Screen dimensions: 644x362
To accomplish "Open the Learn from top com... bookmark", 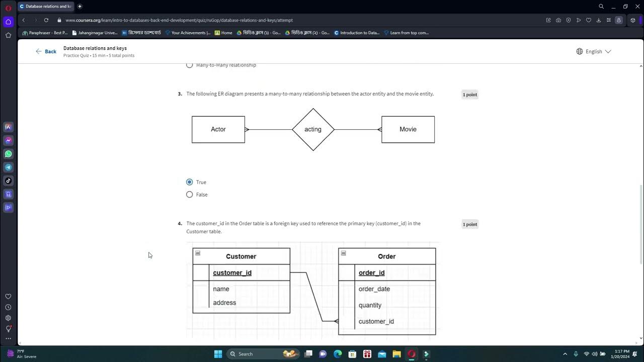I will [x=406, y=33].
